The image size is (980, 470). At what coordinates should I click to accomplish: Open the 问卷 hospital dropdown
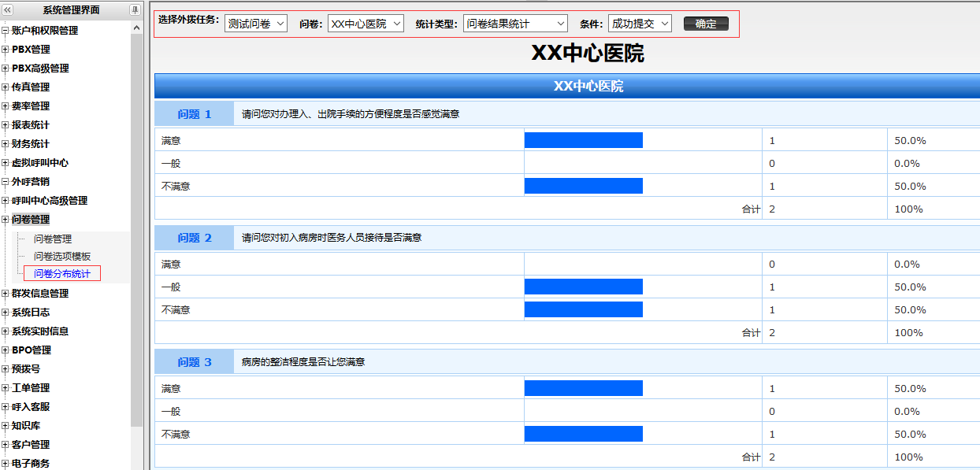point(366,24)
